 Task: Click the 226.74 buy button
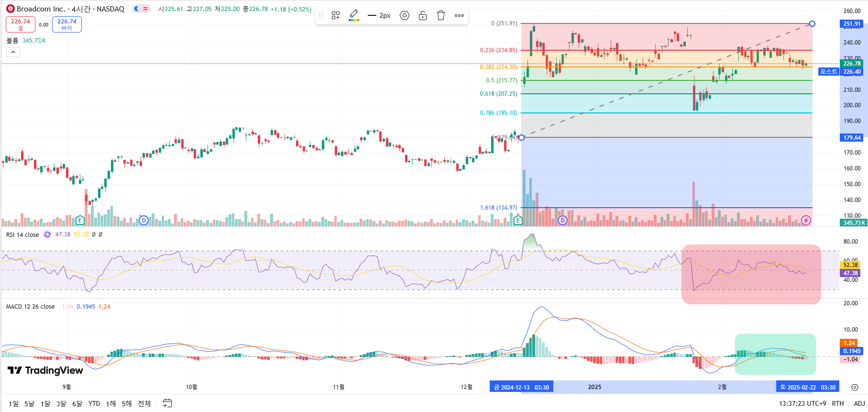coord(67,24)
